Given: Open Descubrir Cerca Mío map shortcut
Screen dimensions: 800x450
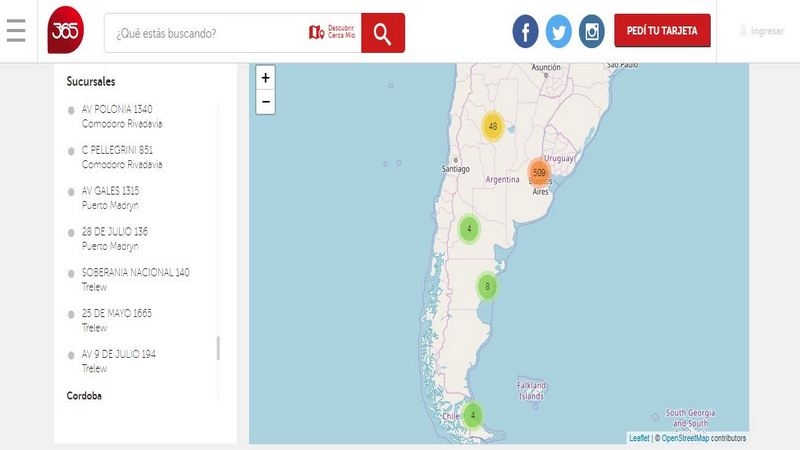Looking at the screenshot, I should [332, 33].
